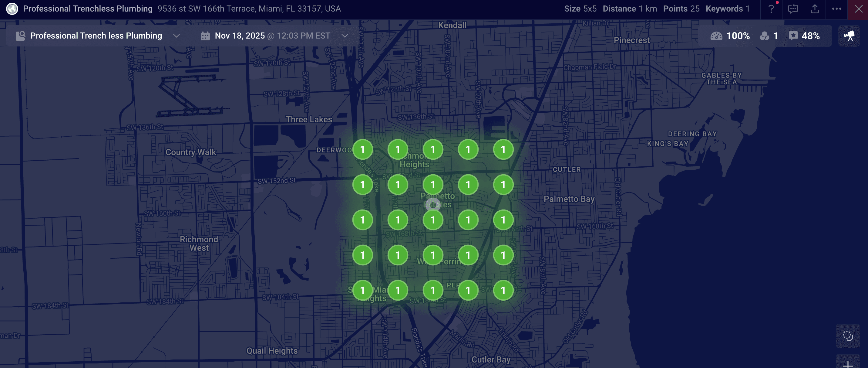Viewport: 868px width, 368px height.
Task: Click the Professional Trenchless Plumbing business title
Action: (88, 9)
